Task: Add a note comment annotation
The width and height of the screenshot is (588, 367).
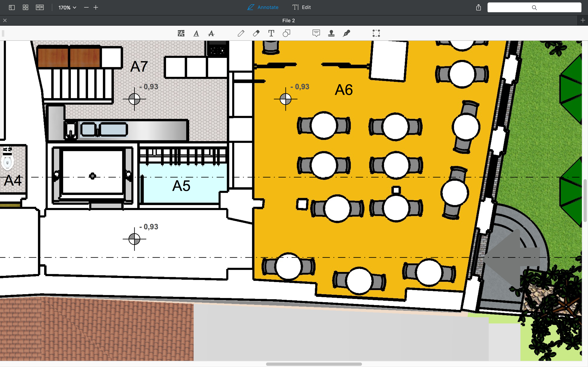Action: [x=316, y=33]
